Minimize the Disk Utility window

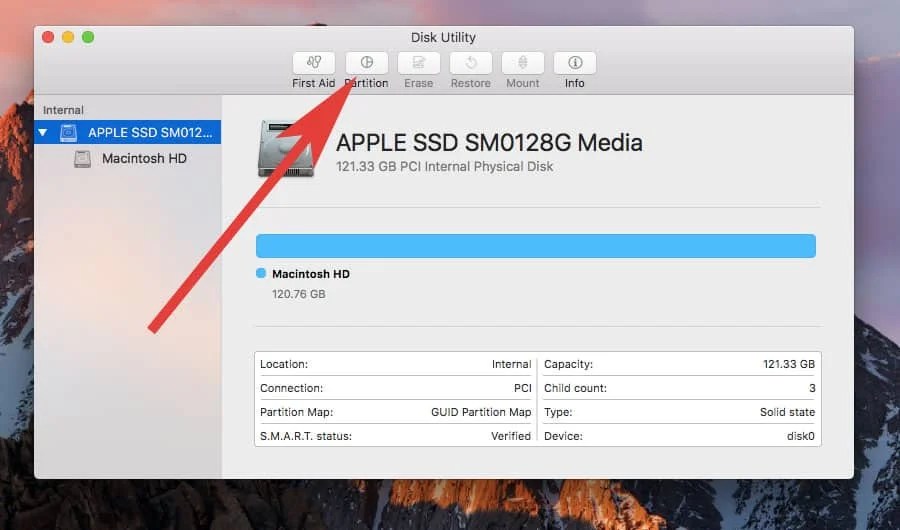point(68,37)
